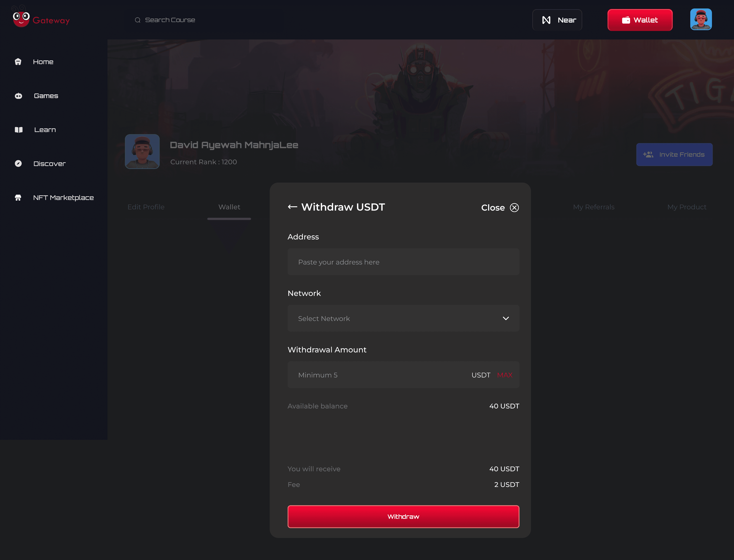Image resolution: width=734 pixels, height=560 pixels.
Task: Open the My Product tab
Action: point(687,207)
